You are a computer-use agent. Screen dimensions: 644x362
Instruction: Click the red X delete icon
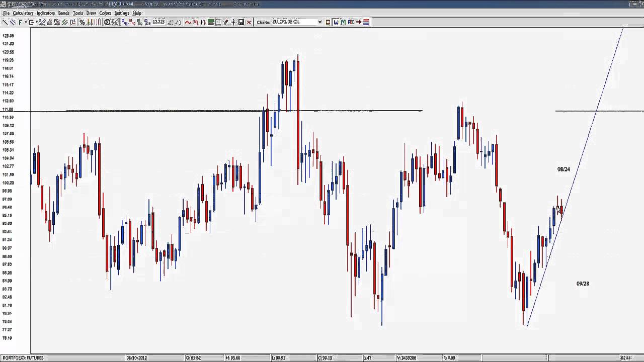click(249, 22)
